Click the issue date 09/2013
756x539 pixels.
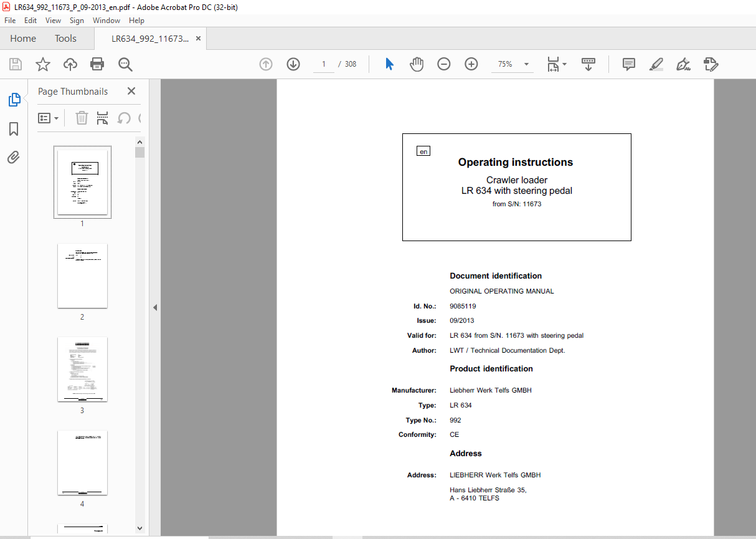(462, 320)
